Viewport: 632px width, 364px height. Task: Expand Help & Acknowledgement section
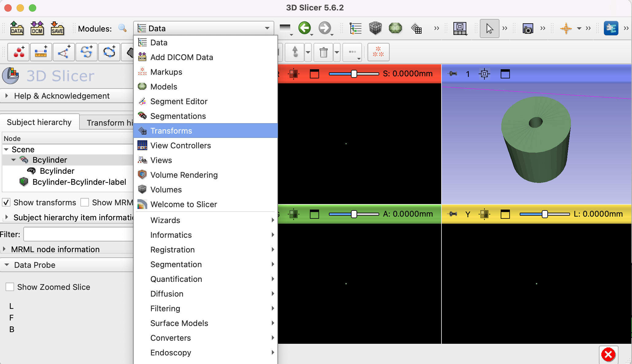click(x=61, y=96)
